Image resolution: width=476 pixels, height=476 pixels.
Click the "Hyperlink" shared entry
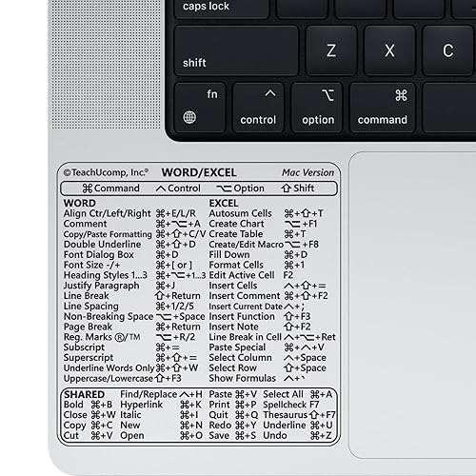point(161,405)
